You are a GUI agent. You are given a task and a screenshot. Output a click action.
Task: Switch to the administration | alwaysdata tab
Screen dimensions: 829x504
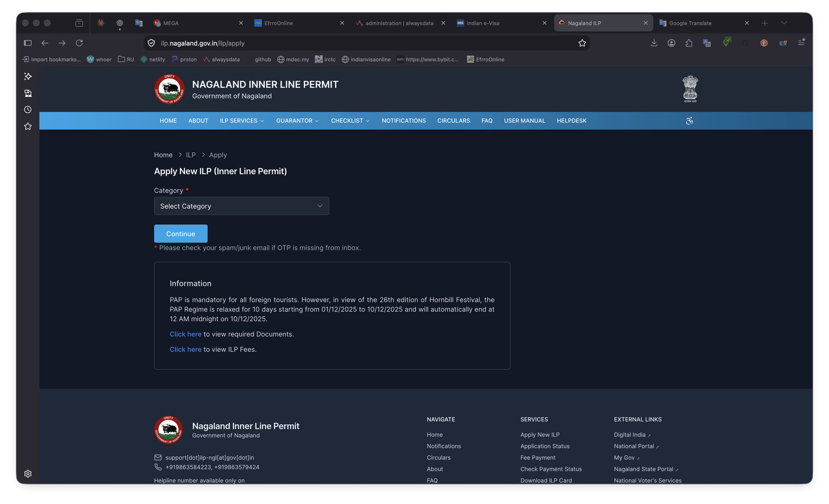[401, 23]
